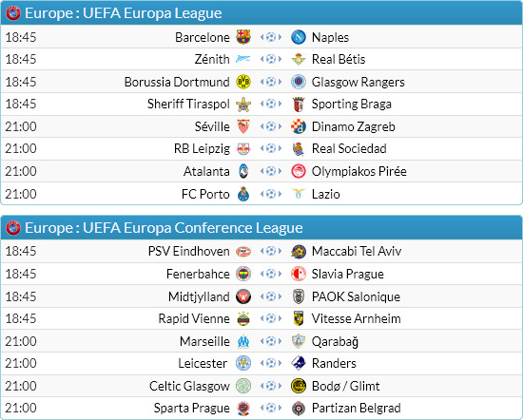
Task: Click the Celtic Glasgow team name
Action: click(189, 386)
